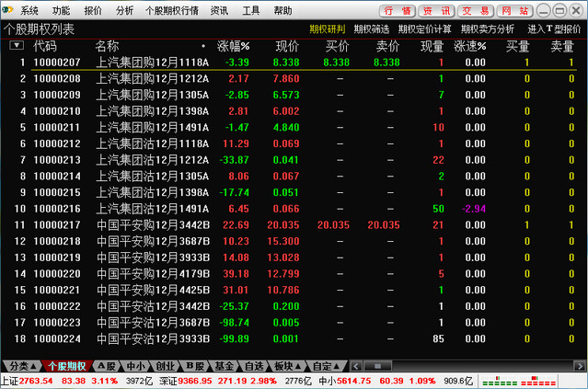Sort by the 涨幅% column header

click(233, 45)
